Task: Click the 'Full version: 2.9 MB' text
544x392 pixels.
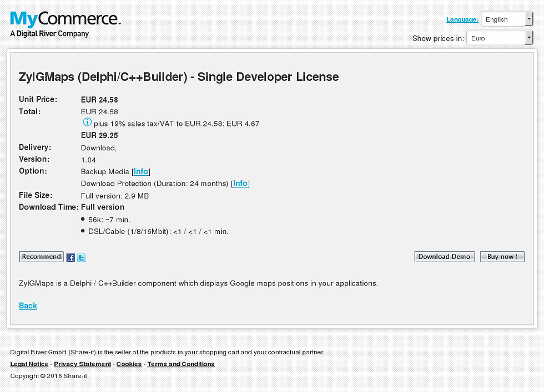Action: tap(115, 196)
